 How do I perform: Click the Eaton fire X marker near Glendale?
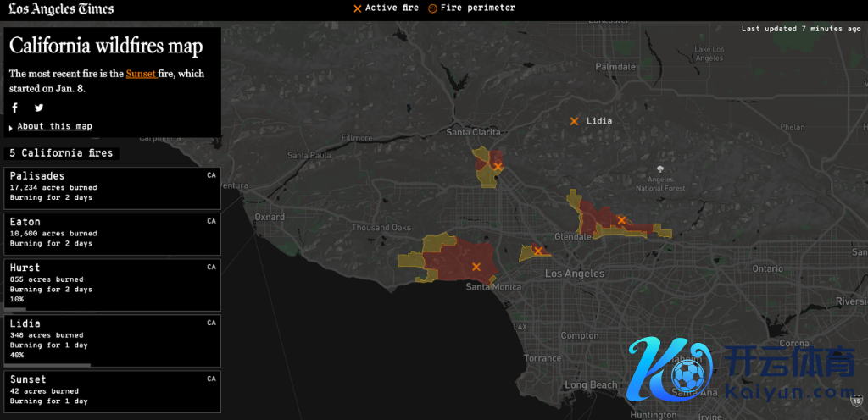(x=621, y=220)
